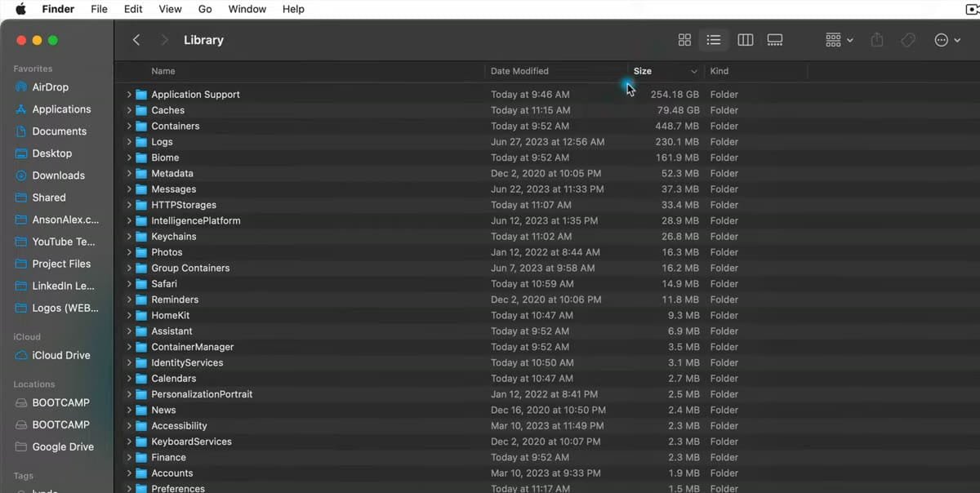Expand the Application Support folder
980x493 pixels.
point(129,95)
